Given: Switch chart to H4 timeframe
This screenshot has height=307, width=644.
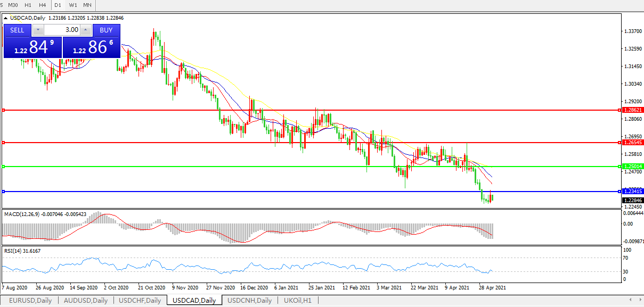Looking at the screenshot, I should coord(43,5).
